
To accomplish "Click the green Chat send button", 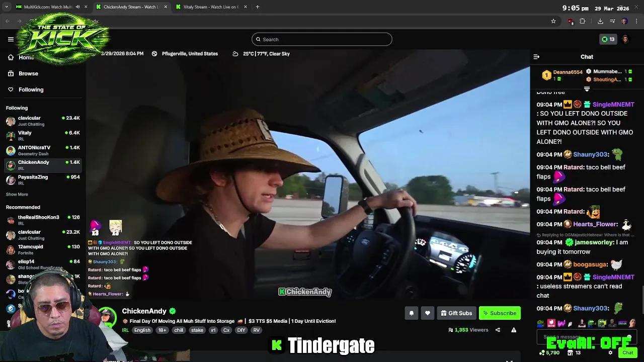I will point(627,353).
